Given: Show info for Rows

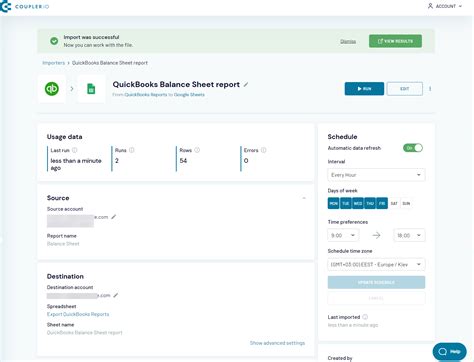Looking at the screenshot, I should (x=197, y=150).
